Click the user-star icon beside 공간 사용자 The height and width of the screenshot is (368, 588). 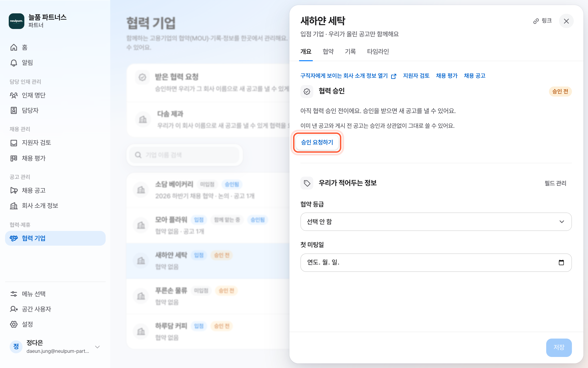tap(14, 309)
